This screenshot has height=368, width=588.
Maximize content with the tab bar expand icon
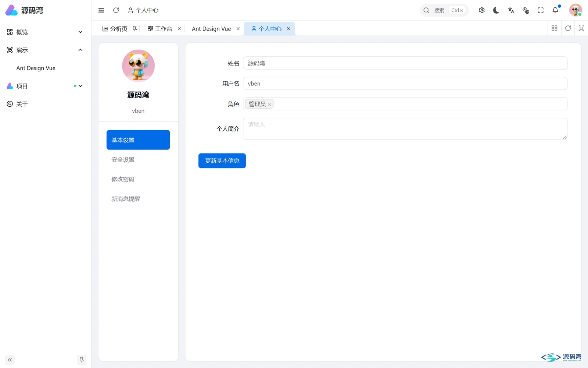click(x=581, y=28)
